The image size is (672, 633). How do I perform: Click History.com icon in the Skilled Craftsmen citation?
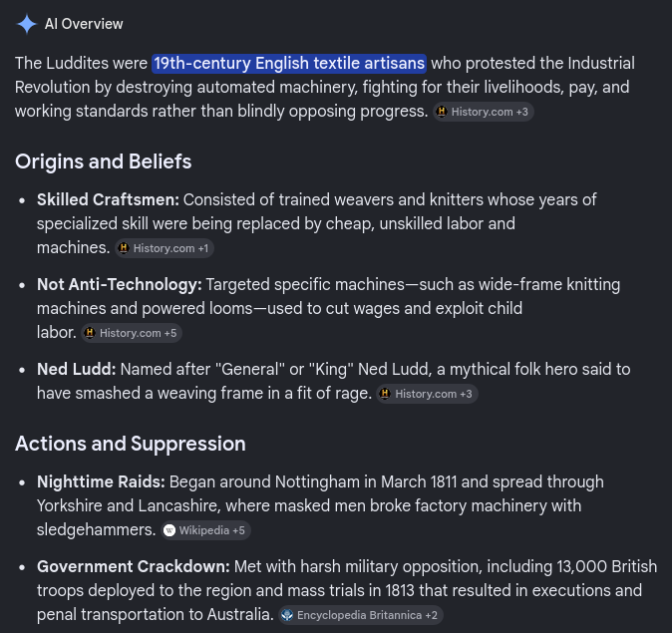[x=124, y=248]
